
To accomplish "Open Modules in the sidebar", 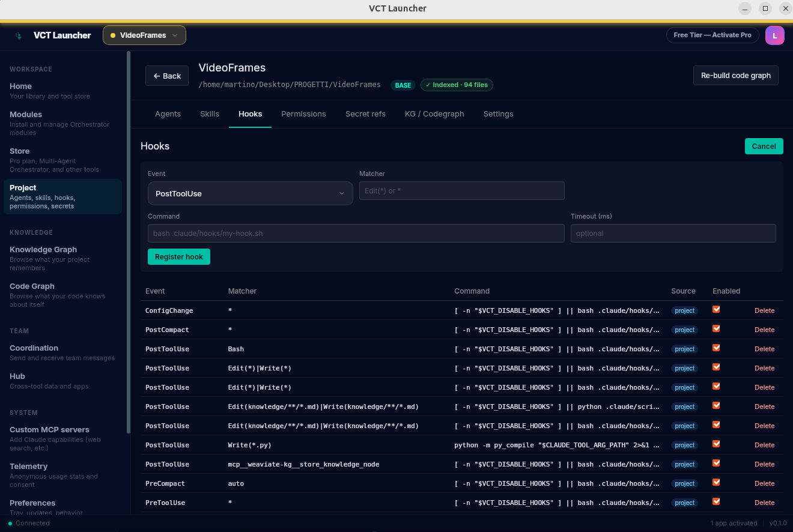I will pos(62,123).
